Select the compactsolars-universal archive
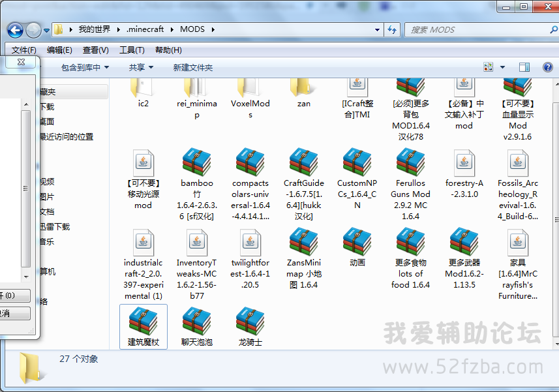 250,185
